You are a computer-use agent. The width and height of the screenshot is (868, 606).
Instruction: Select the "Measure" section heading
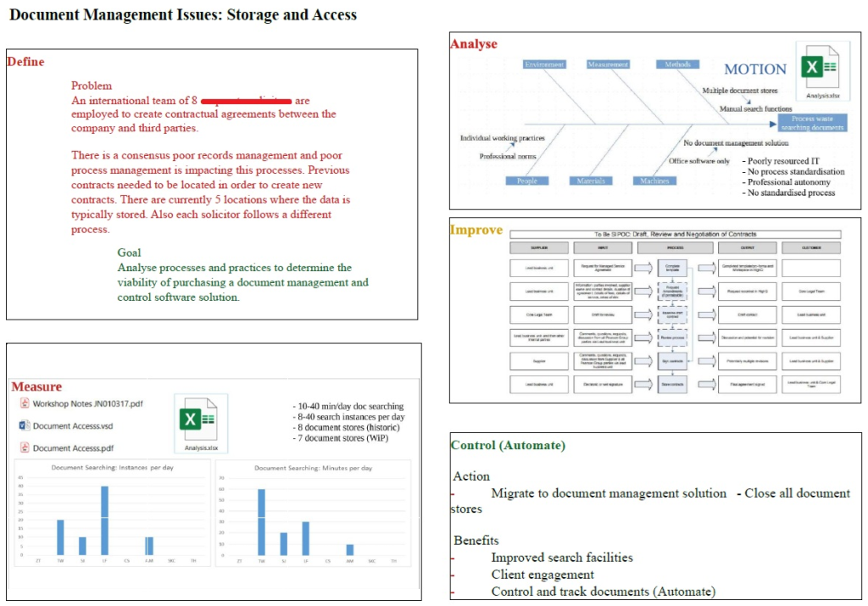click(36, 386)
